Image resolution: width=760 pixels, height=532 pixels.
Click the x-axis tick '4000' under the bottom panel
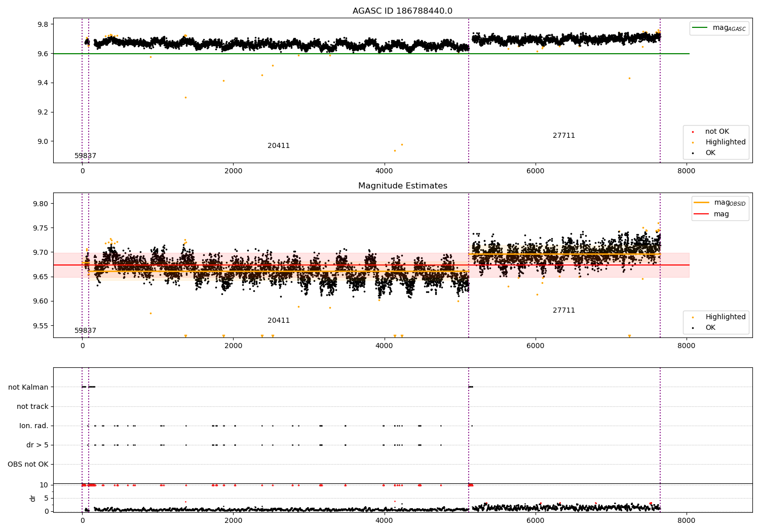pyautogui.click(x=384, y=520)
